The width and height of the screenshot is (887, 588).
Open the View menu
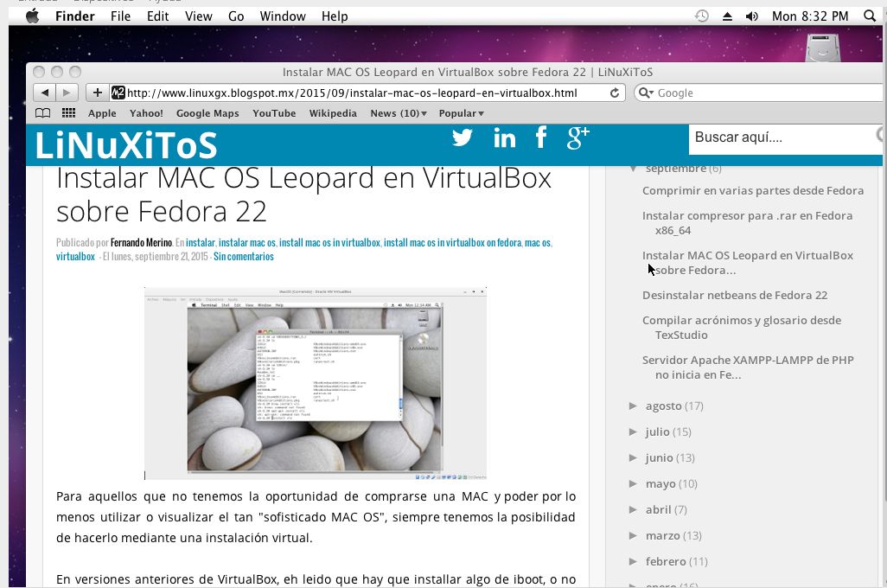click(x=199, y=16)
